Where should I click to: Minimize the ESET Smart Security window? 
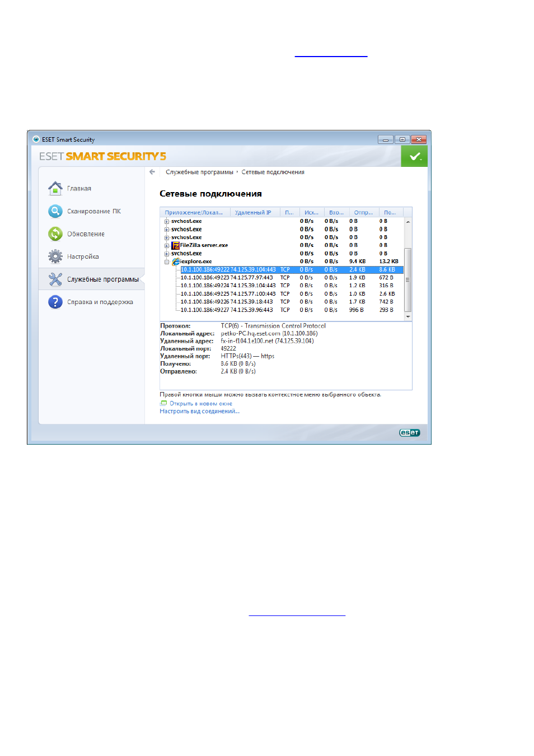386,139
